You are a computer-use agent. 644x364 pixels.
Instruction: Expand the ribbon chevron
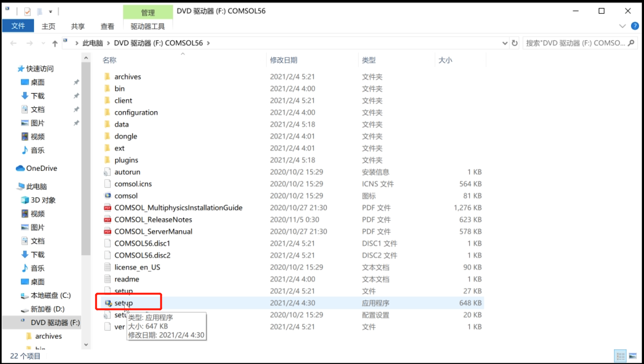622,26
